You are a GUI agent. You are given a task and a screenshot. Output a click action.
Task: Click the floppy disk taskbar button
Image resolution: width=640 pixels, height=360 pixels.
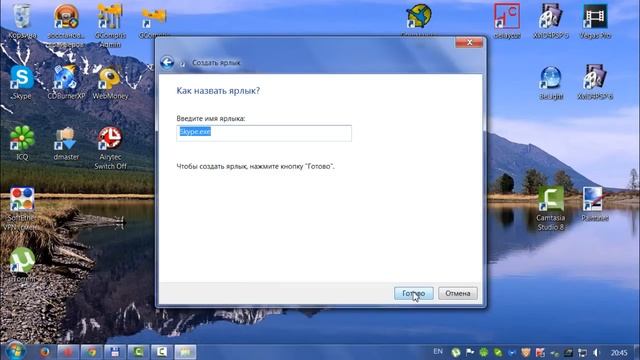click(x=115, y=352)
